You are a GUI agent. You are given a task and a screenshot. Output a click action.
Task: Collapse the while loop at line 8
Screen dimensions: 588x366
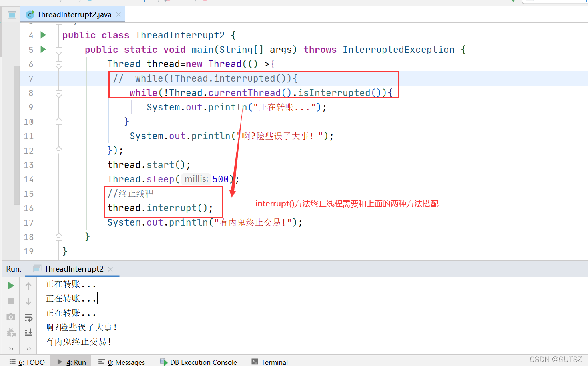(59, 93)
